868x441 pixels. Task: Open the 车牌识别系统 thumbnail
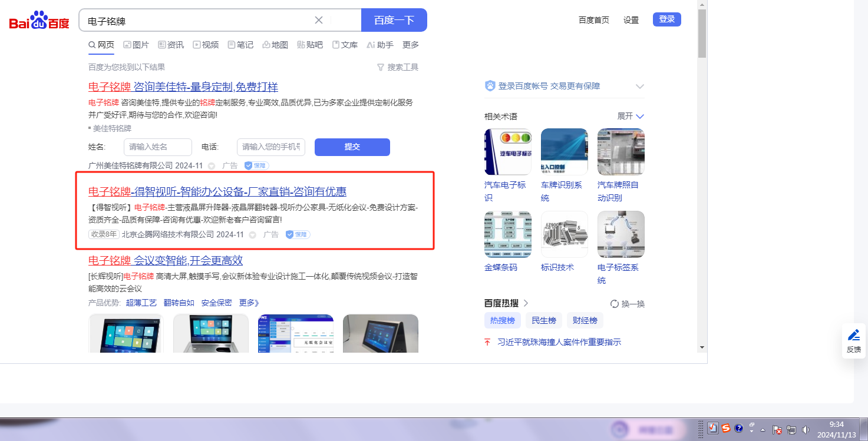point(565,152)
